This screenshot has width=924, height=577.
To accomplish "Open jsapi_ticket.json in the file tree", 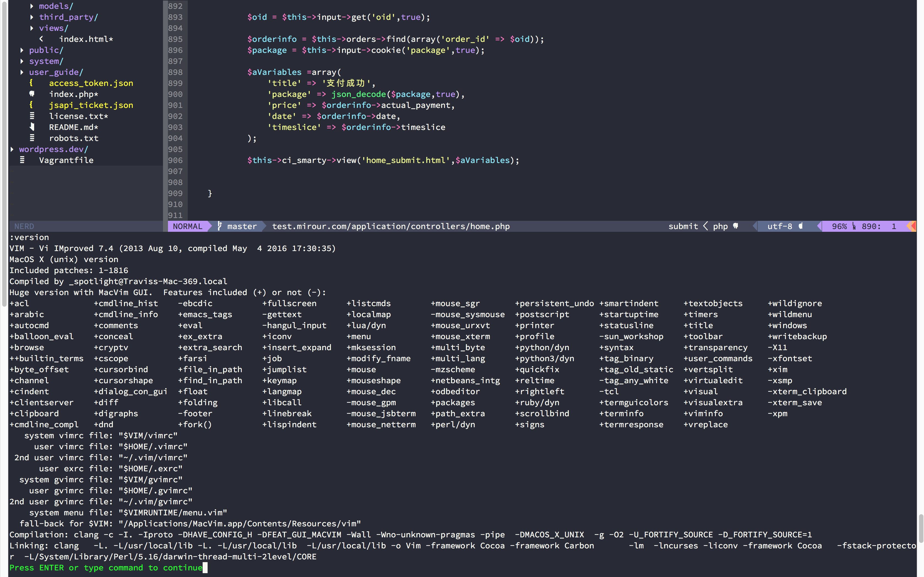I will [91, 105].
